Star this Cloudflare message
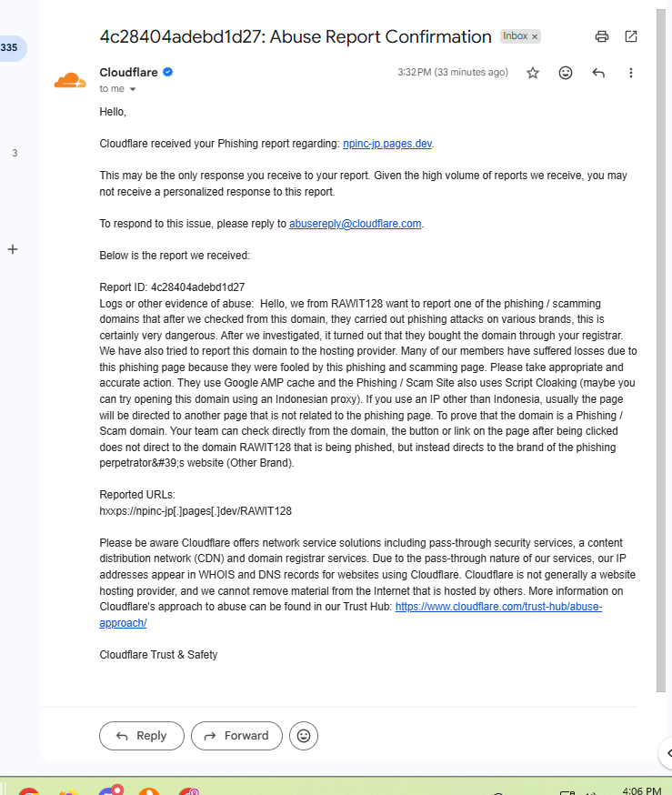Screen dimensions: 672x795 (x=533, y=73)
